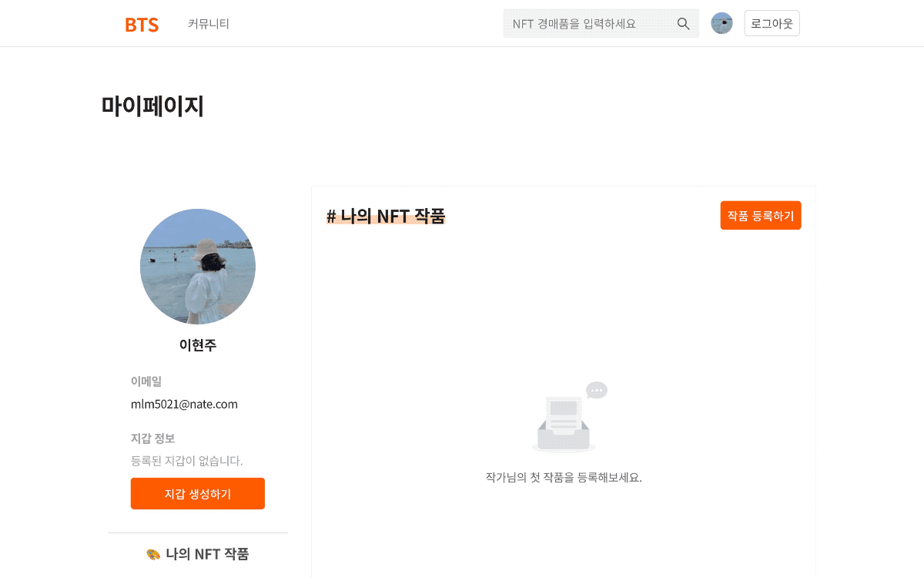Click the 작가님의 첫 작품을 등록해보세요 text
Viewport: 924px width, 578px height.
point(564,477)
